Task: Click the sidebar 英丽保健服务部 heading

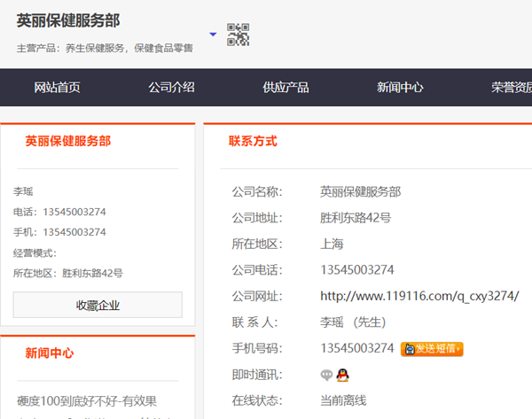Action: pos(68,141)
